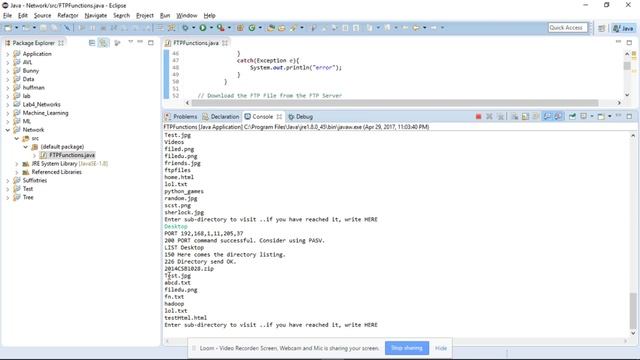Image resolution: width=640 pixels, height=360 pixels.
Task: Start debugging with the Debug bug icon
Action: [185, 28]
